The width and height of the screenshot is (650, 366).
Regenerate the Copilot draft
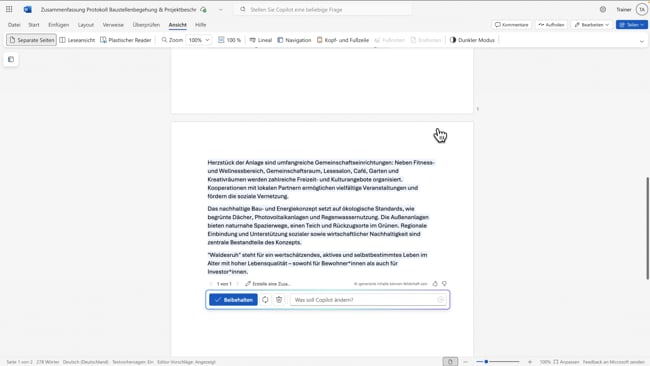tap(265, 300)
